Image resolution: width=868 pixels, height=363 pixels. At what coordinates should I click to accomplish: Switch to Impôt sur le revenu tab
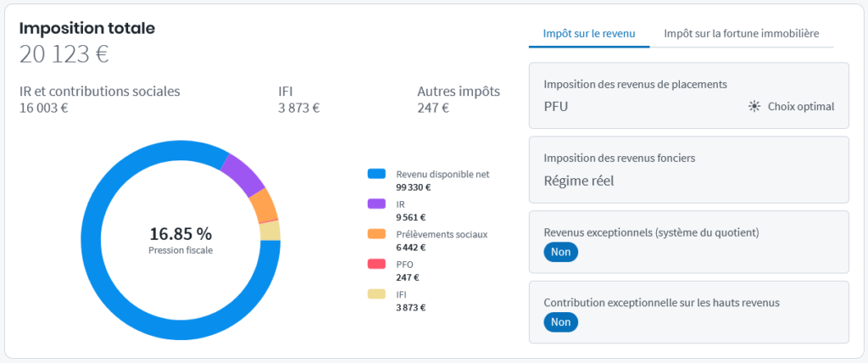(x=589, y=34)
